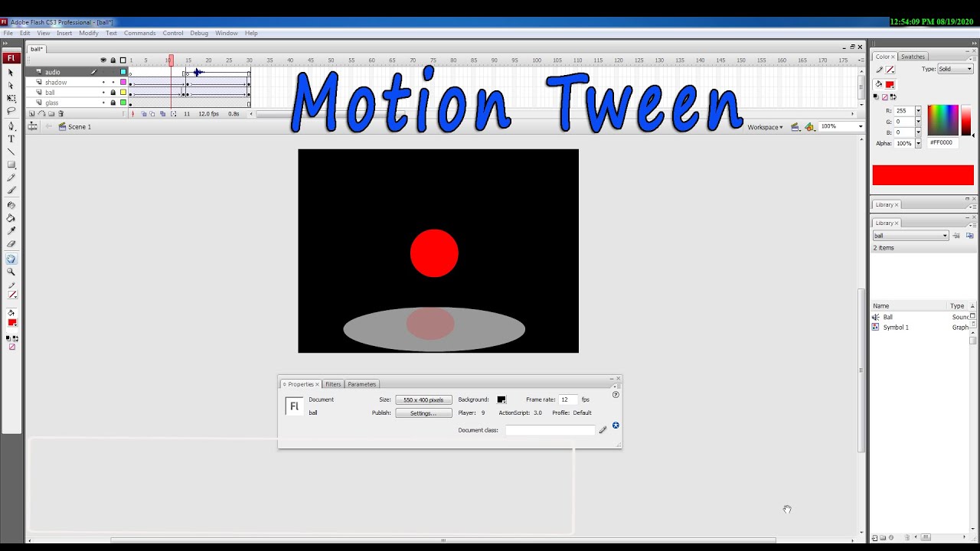980x551 pixels.
Task: Toggle Show/Hide All Layers eye header
Action: pos(103,60)
